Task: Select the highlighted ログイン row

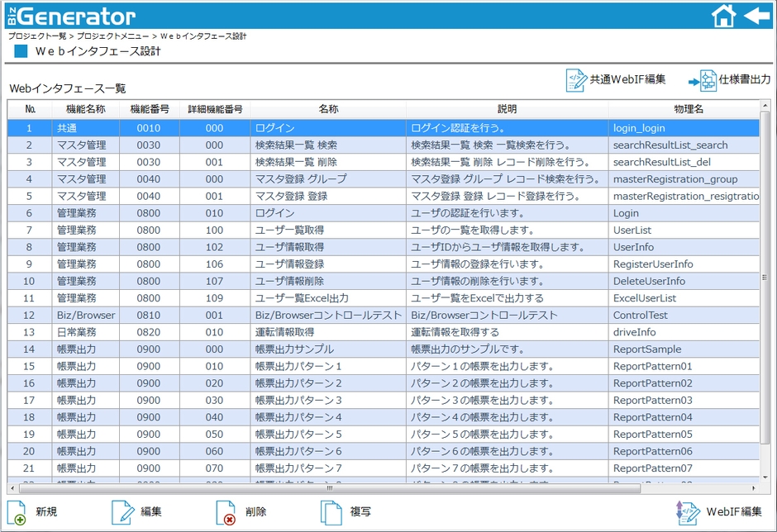Action: click(x=331, y=128)
